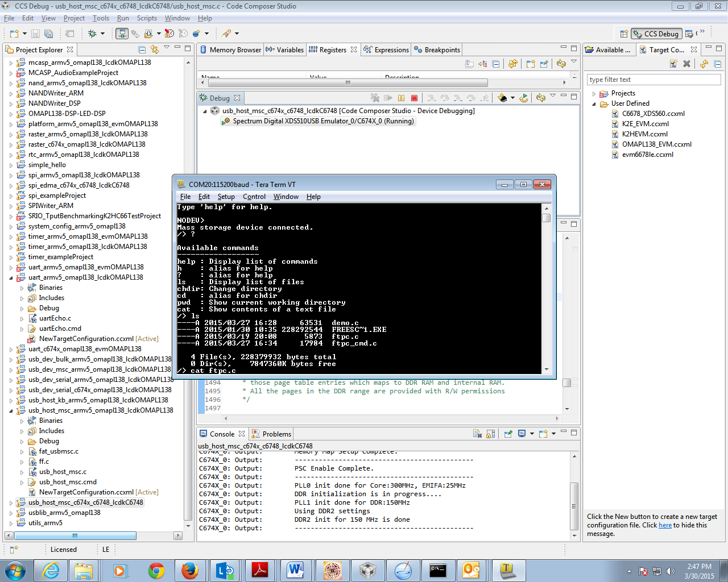Select OMAPL138_EVM.ccxml target configuration

click(651, 144)
